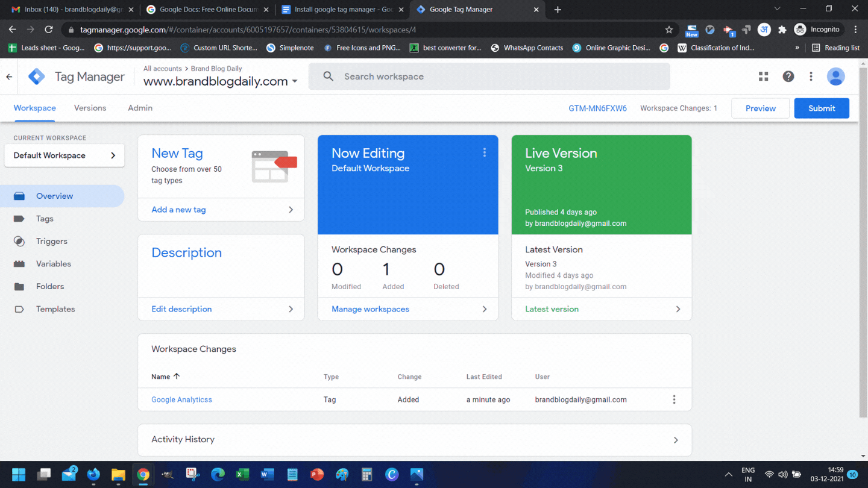Click the Folders sidebar icon
This screenshot has height=488, width=868.
pos(19,286)
